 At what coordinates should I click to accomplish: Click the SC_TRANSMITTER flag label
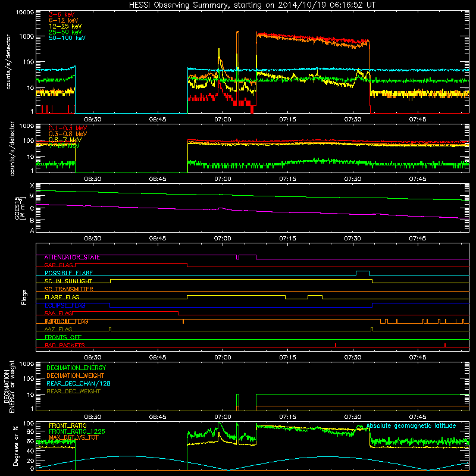(x=68, y=289)
